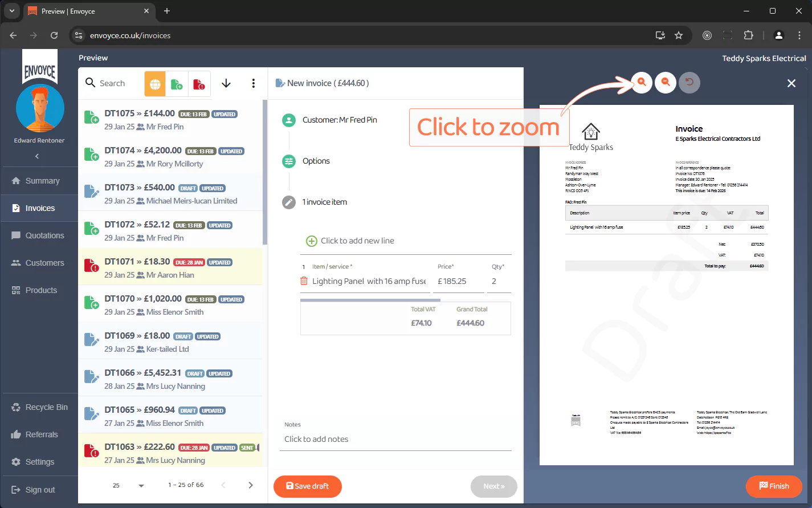Click the reset rotation icon in preview

689,83
